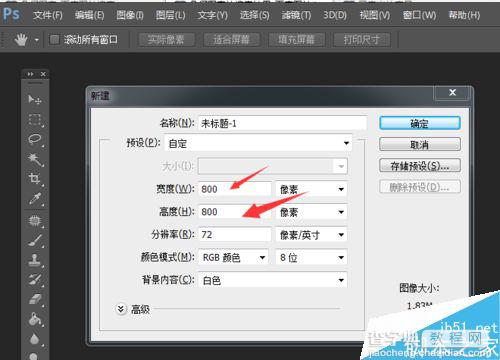This screenshot has width=500, height=360.
Task: Select the Eraser tool
Action: 35,299
